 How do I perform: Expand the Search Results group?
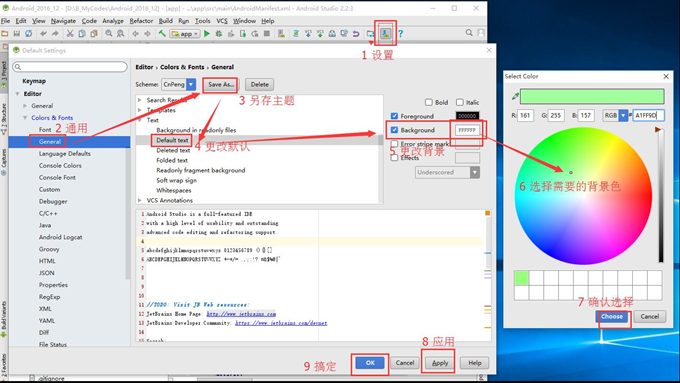click(x=140, y=100)
